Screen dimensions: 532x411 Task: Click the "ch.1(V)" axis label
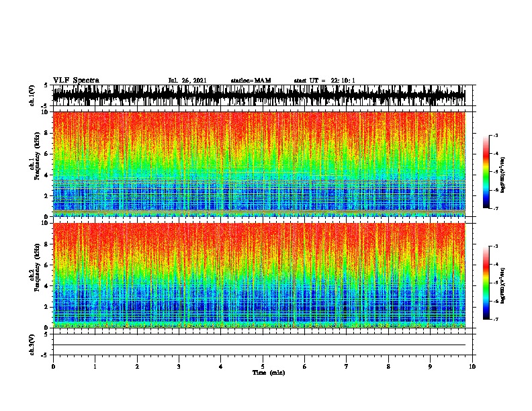(x=32, y=95)
